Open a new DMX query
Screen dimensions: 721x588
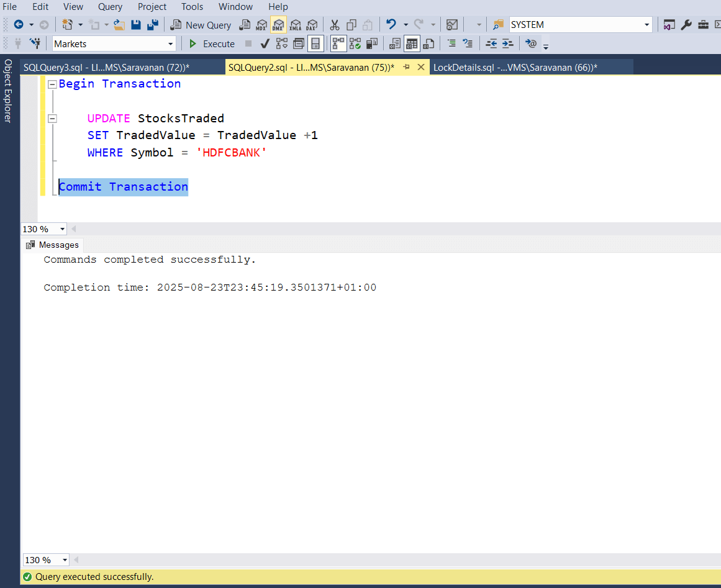tap(278, 25)
